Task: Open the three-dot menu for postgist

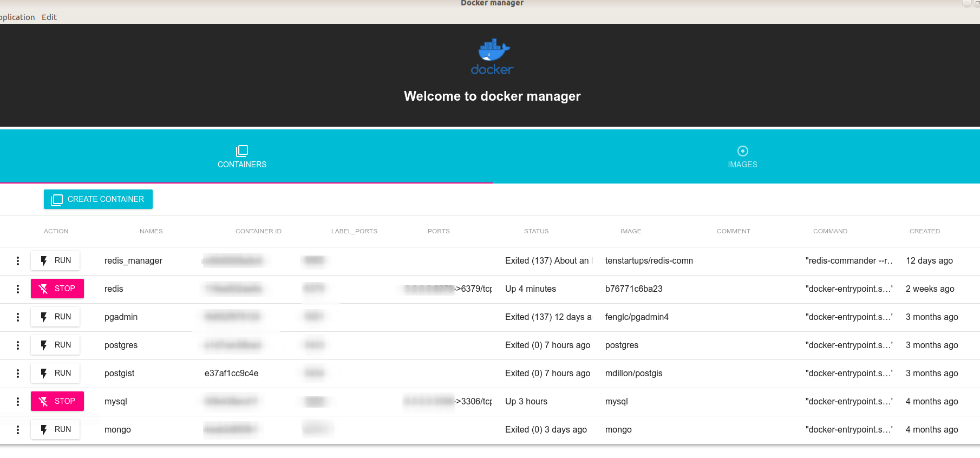Action: pos(18,374)
